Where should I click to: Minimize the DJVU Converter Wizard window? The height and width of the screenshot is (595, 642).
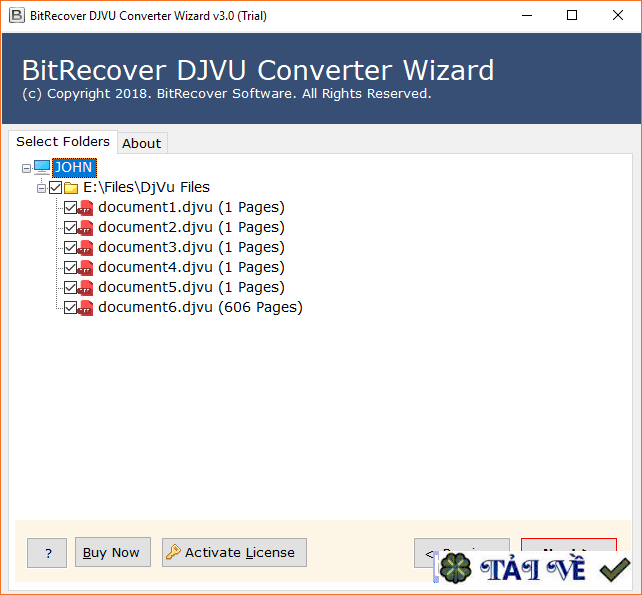click(527, 16)
